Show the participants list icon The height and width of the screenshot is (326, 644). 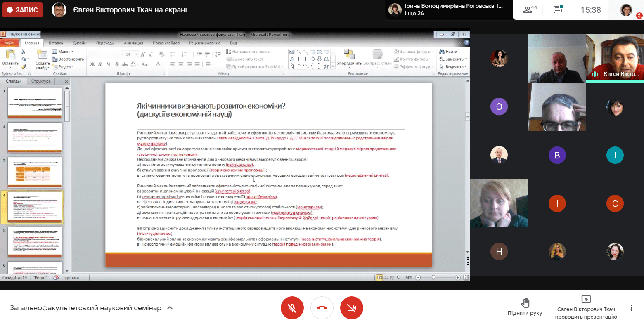click(x=530, y=10)
